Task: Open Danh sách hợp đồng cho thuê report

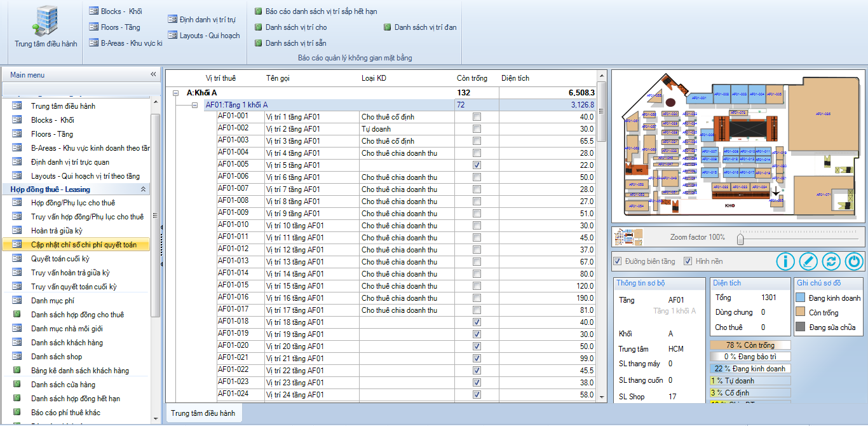Action: tap(78, 315)
